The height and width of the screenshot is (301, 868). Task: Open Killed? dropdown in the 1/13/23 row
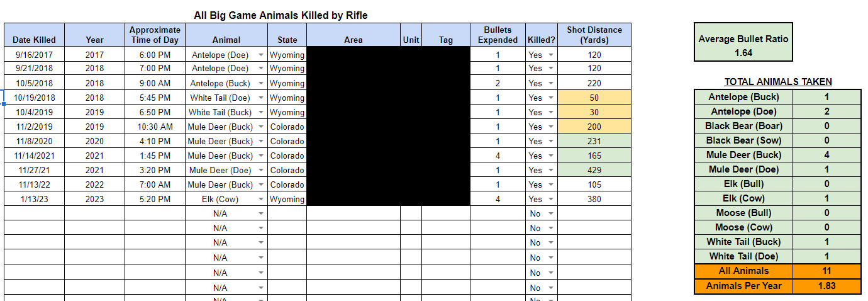coord(551,199)
